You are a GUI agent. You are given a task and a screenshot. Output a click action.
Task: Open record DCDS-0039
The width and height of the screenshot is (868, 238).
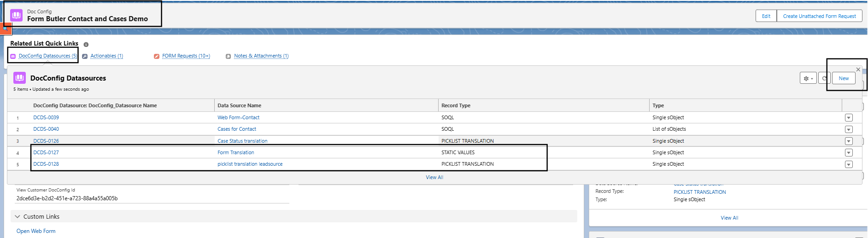(x=46, y=117)
